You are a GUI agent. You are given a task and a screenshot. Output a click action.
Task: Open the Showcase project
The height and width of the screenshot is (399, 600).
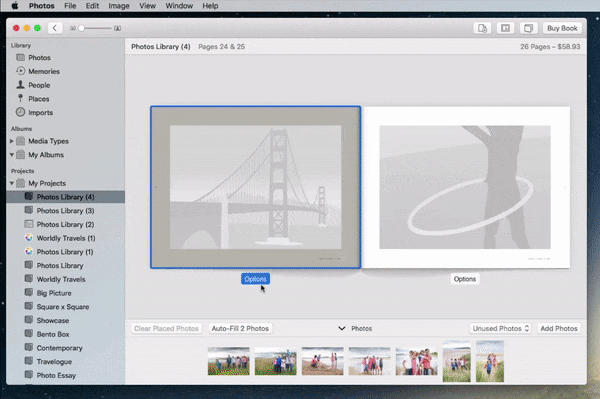click(53, 321)
